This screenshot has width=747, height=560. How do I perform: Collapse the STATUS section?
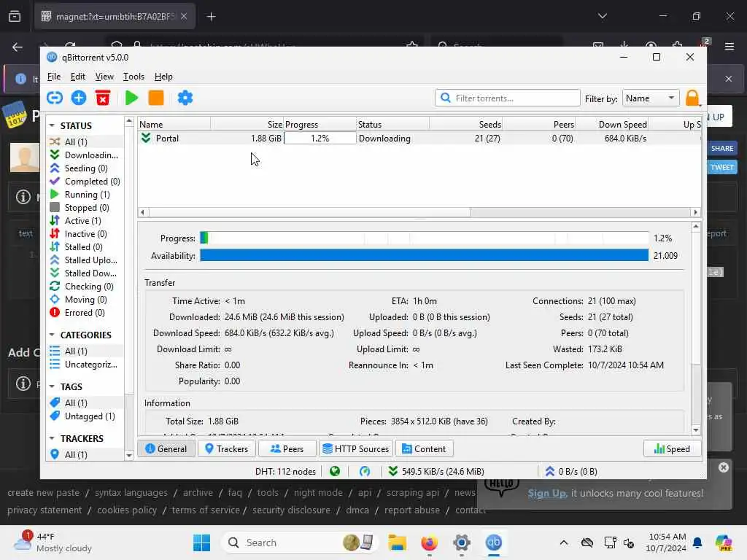[52, 125]
